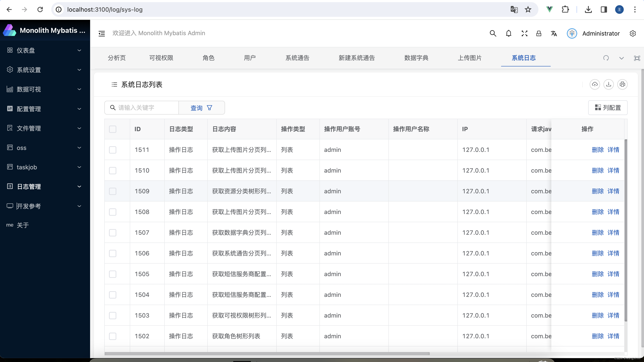Switch language via the translate icon
Screen dimensions: 644x362
pos(554,33)
